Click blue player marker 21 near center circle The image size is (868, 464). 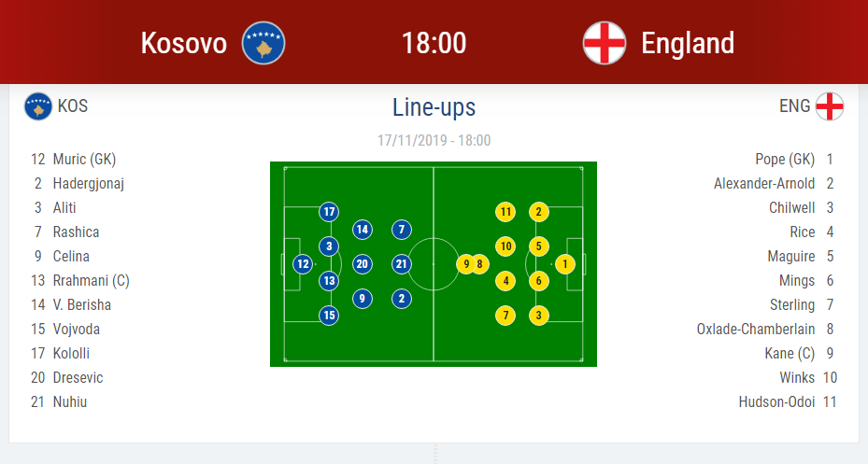(402, 264)
